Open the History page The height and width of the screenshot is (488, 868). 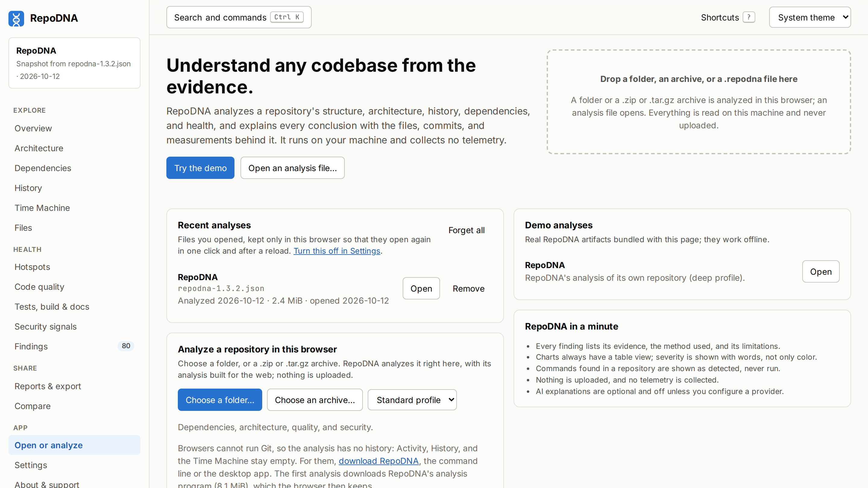point(74,188)
